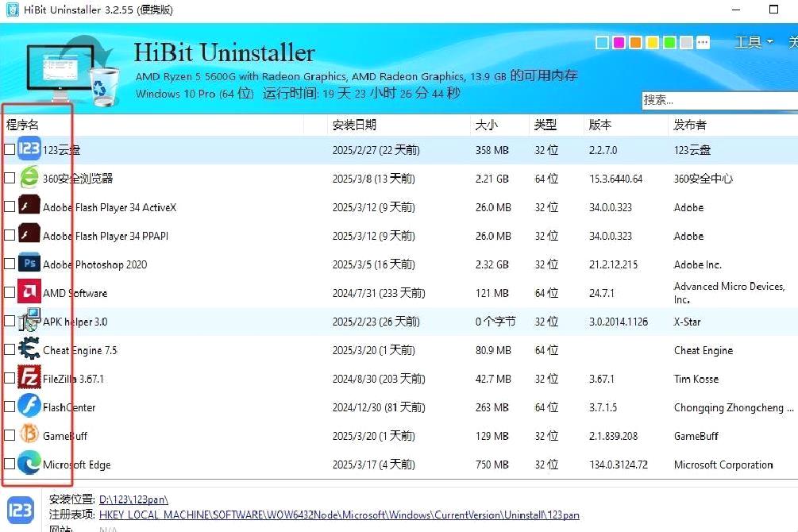Toggle the GameBuff checkbox
Screen dimensions: 798x532
point(10,435)
